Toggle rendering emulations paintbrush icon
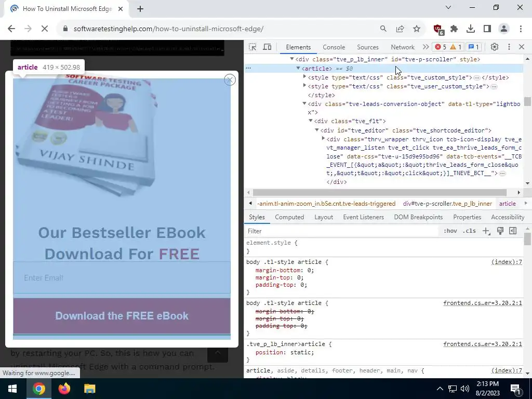 pos(500,231)
